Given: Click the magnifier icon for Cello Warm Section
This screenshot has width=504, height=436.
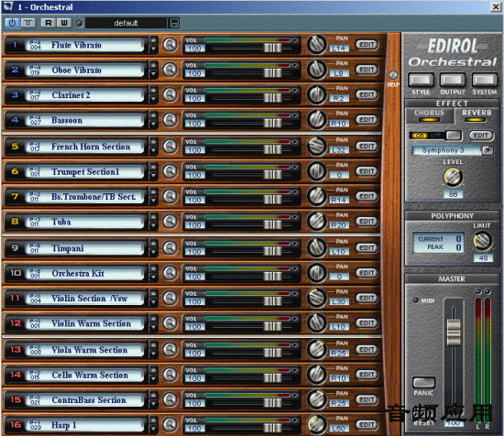Looking at the screenshot, I should 170,375.
